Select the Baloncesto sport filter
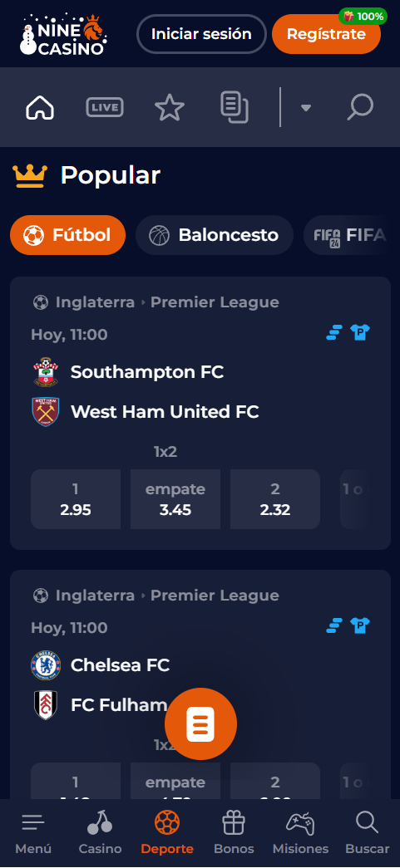This screenshot has height=868, width=400. [215, 235]
